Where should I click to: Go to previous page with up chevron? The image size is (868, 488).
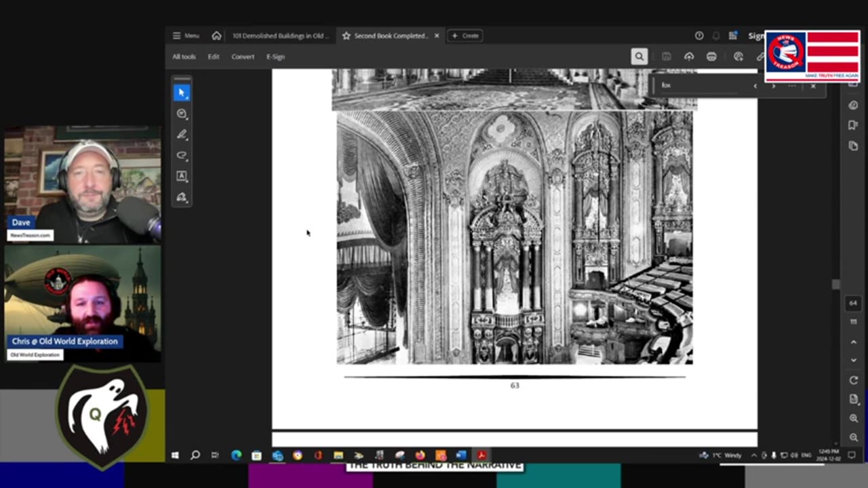pyautogui.click(x=854, y=342)
